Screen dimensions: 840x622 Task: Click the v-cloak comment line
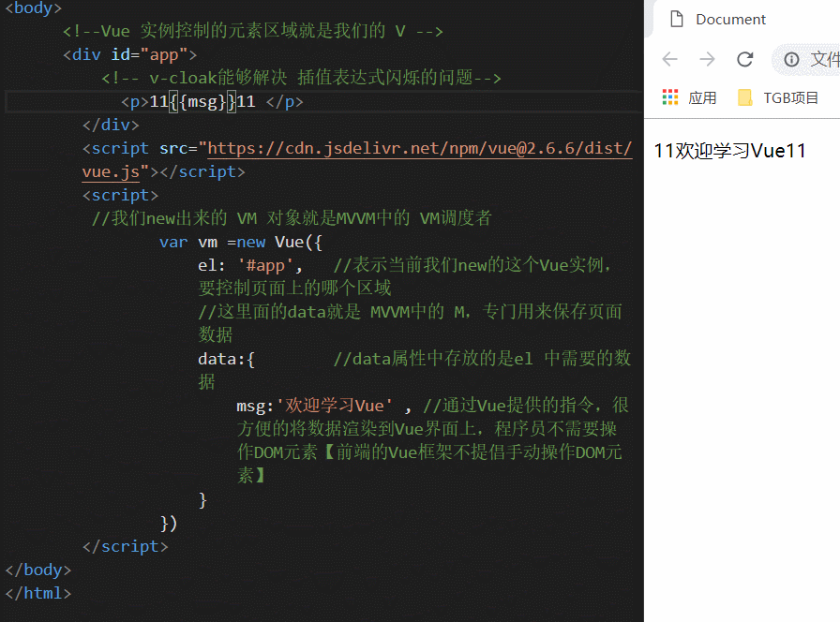pos(301,78)
